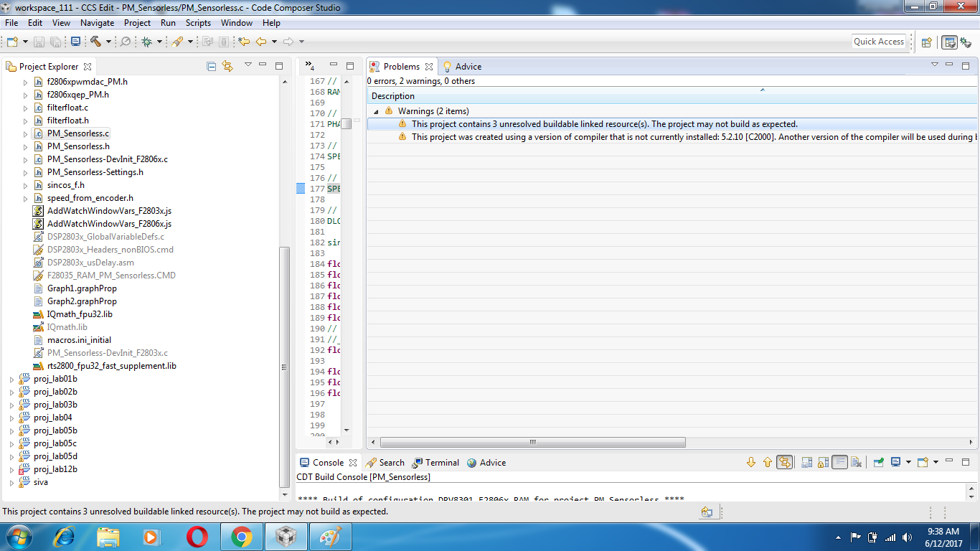Open the Build hammer dropdown arrow

click(x=108, y=42)
